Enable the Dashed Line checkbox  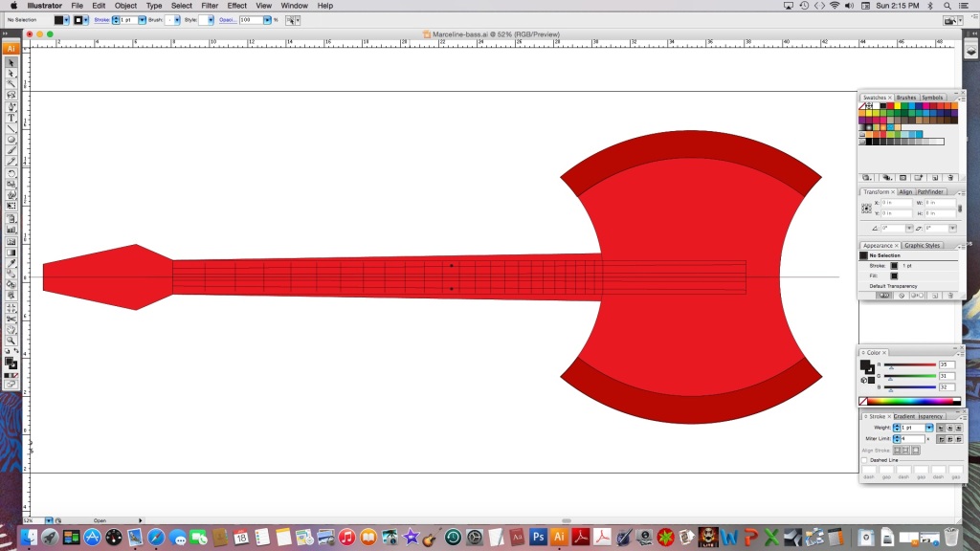pyautogui.click(x=864, y=460)
